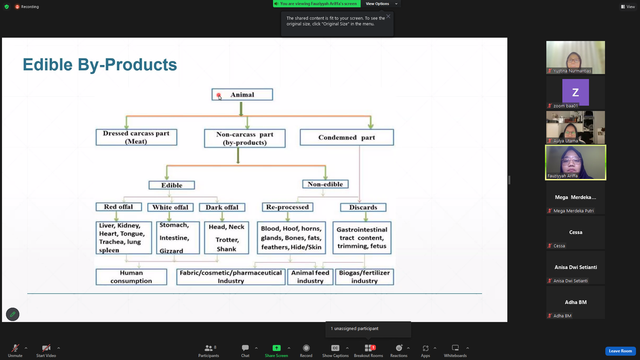
Task: Open the Participants panel
Action: (209, 350)
